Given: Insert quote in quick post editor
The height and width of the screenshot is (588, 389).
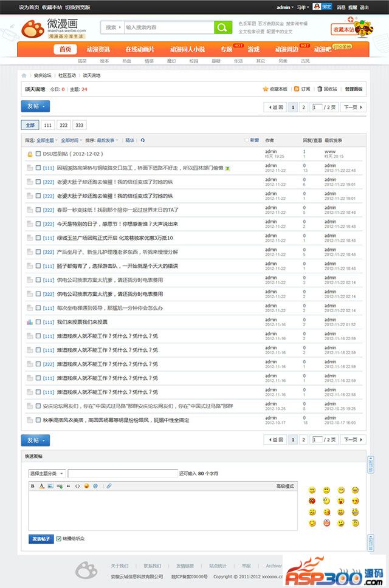Looking at the screenshot, I should click(68, 486).
